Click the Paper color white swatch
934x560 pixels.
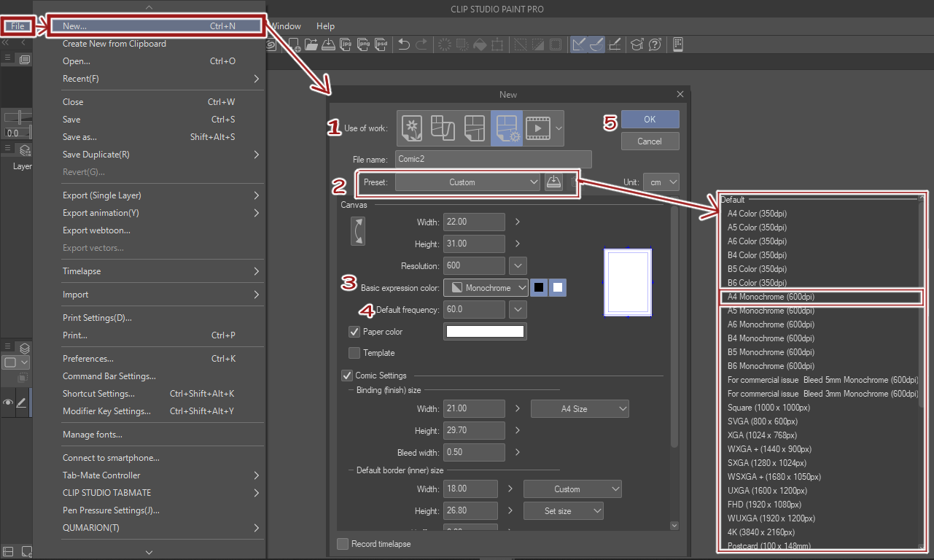click(485, 332)
